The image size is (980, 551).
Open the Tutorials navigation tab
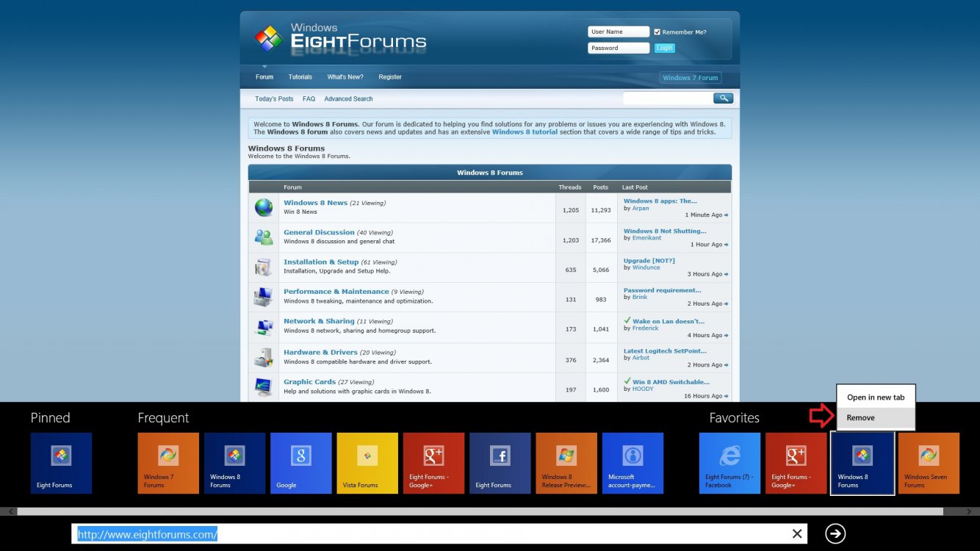coord(300,77)
